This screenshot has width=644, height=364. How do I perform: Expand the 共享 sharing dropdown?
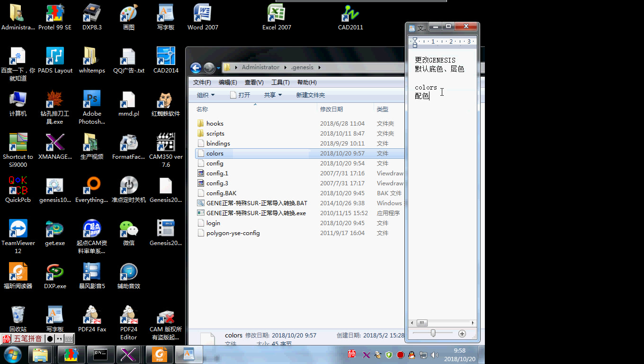273,95
